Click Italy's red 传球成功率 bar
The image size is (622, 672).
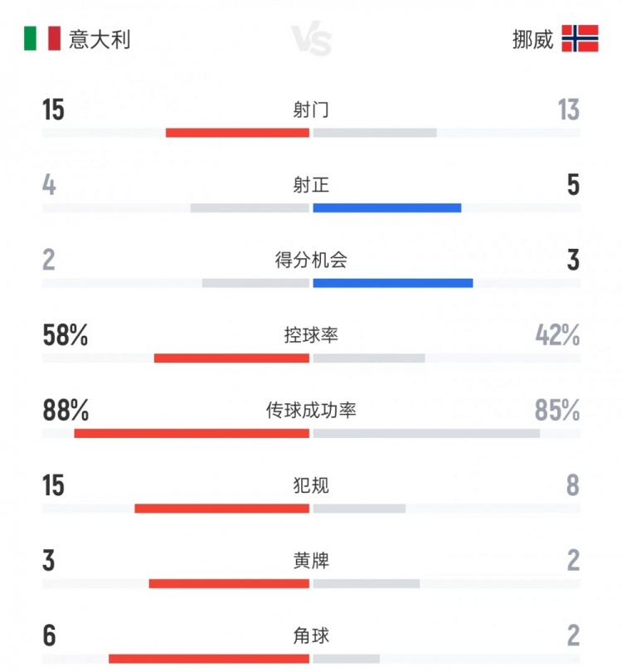coord(192,433)
